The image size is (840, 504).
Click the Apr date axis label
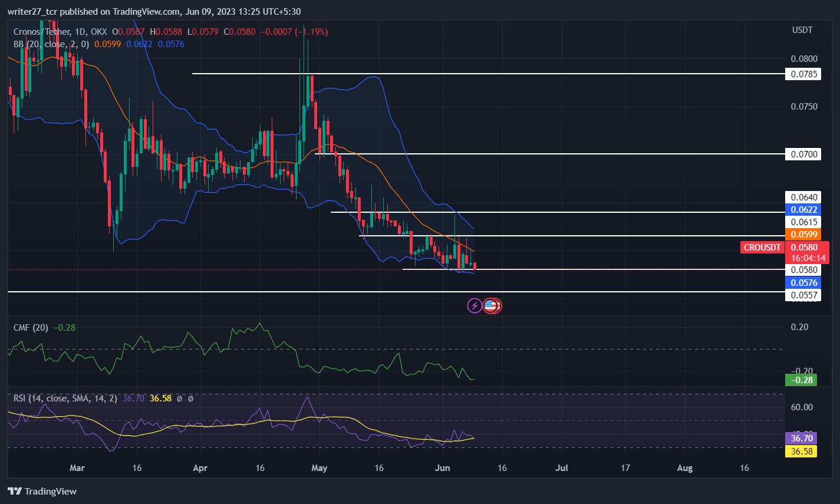point(200,468)
